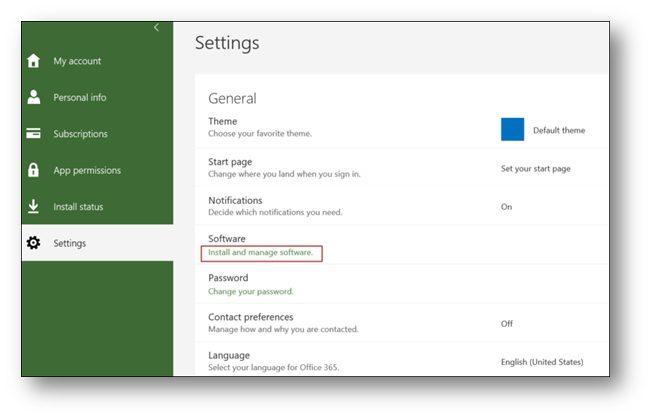This screenshot has height=419, width=652.
Task: Toggle Contact preferences showing Off
Action: click(x=506, y=323)
